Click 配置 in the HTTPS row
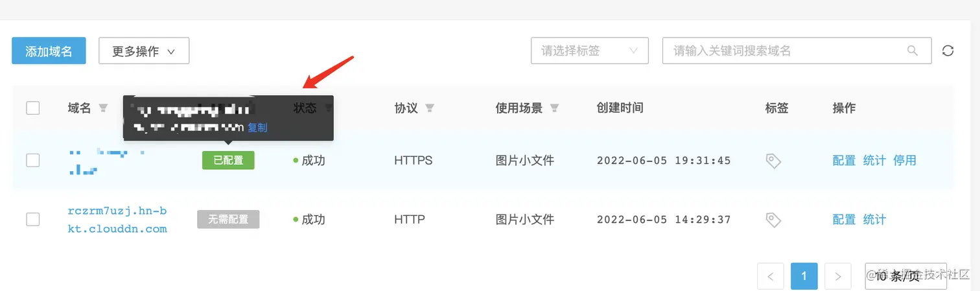Screen dimensions: 980x291 [x=844, y=161]
